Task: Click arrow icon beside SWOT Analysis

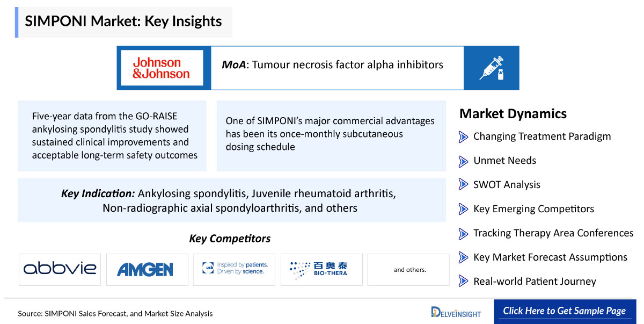Action: (x=463, y=185)
